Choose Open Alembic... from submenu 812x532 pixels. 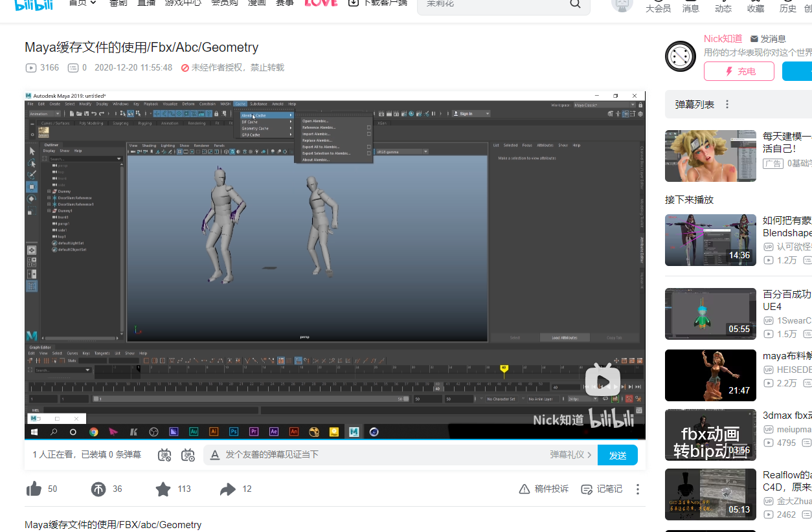(315, 121)
